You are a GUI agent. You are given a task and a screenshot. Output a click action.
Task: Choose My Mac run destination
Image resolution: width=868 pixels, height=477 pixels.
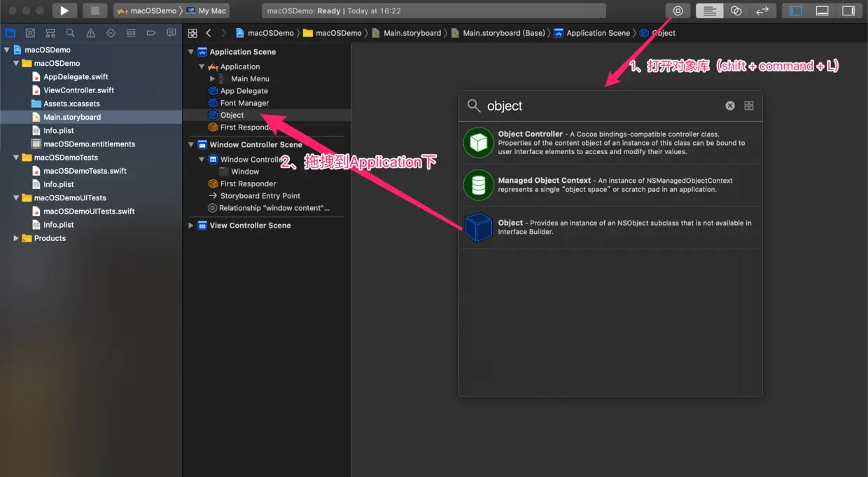click(x=206, y=11)
